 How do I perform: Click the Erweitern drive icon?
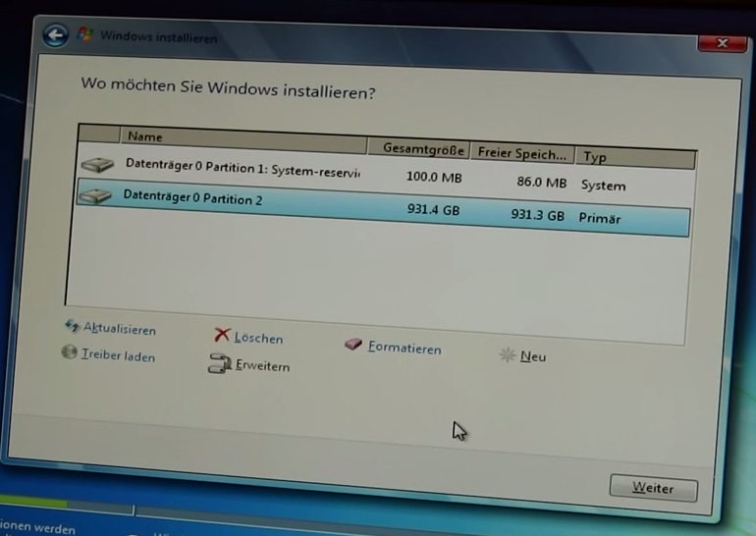(219, 363)
